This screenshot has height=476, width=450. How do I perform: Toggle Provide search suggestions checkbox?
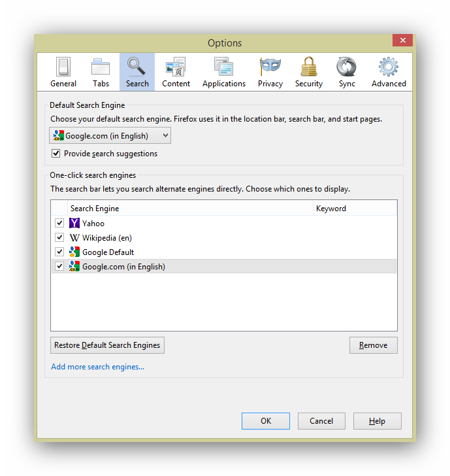click(x=56, y=153)
